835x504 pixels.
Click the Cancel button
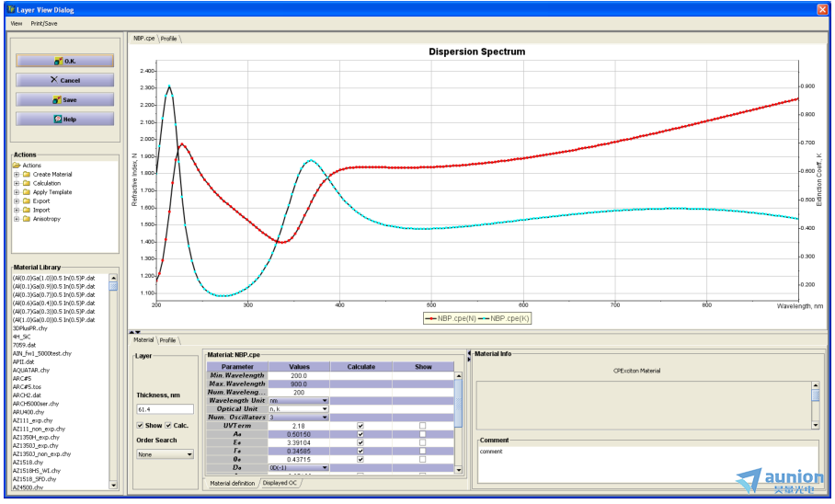pyautogui.click(x=64, y=80)
